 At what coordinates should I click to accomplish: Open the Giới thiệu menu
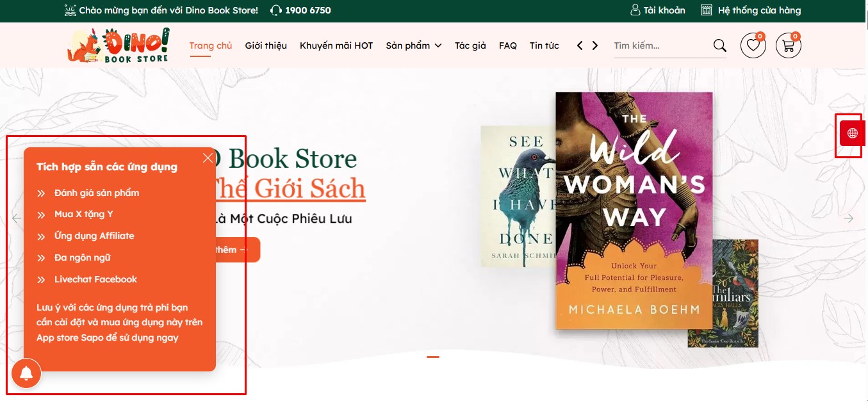coord(266,45)
